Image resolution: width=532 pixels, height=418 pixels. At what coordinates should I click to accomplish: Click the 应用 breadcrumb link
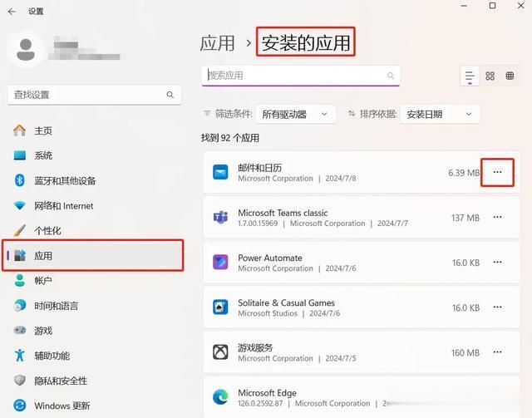click(217, 43)
